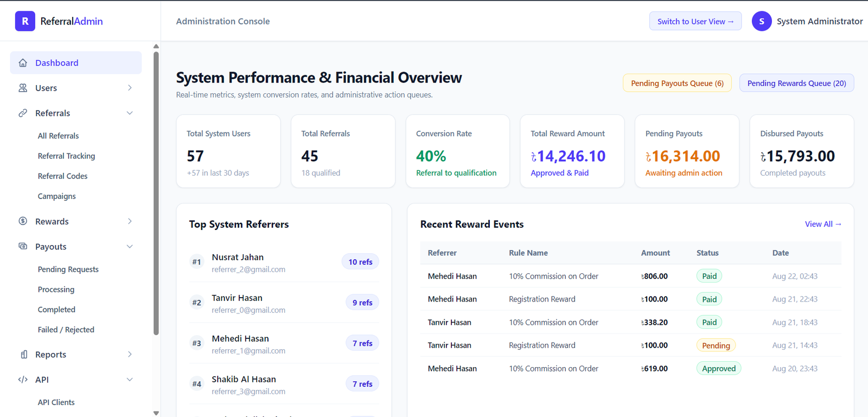Click the Approved status badge
The width and height of the screenshot is (868, 417).
pos(719,368)
